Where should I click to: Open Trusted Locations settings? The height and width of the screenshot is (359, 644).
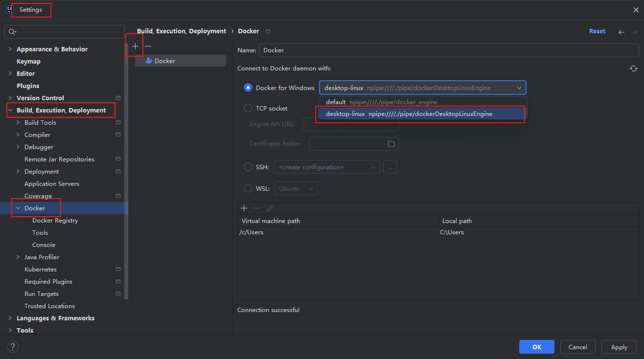coord(49,306)
